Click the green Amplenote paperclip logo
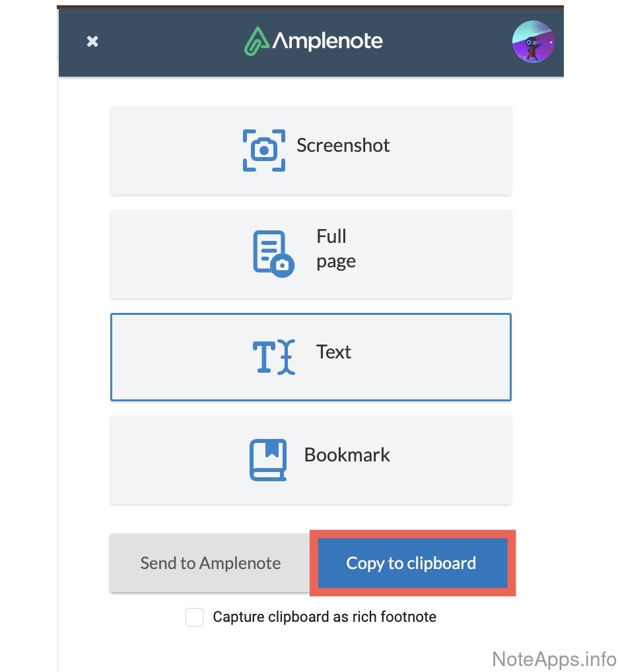Viewport: 618px width, 672px height. 256,41
